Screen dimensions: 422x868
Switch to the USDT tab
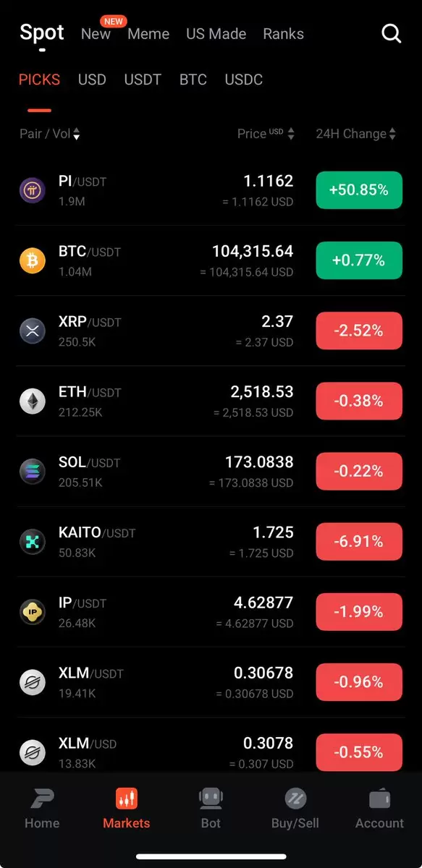tap(143, 80)
